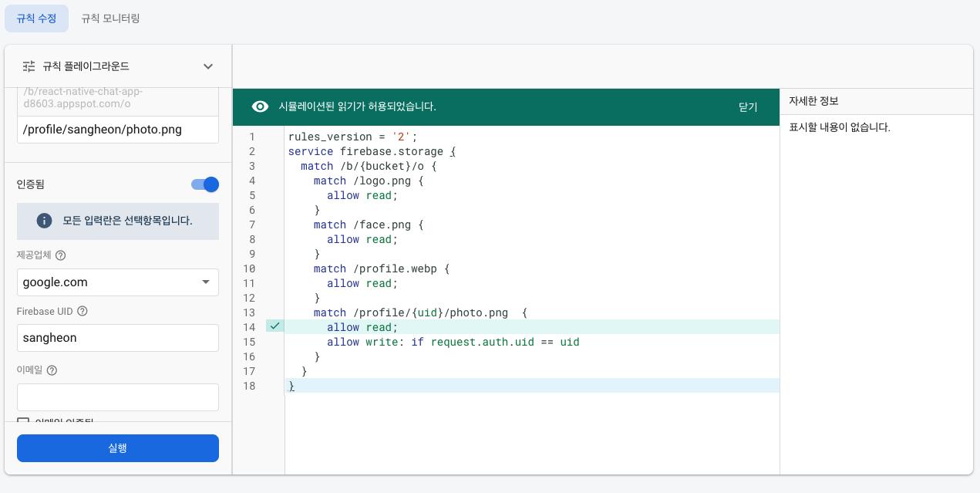
Task: Click the line match /face.png {
Action: pos(369,225)
